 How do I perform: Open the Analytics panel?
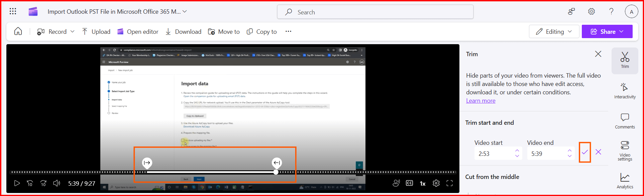click(625, 181)
